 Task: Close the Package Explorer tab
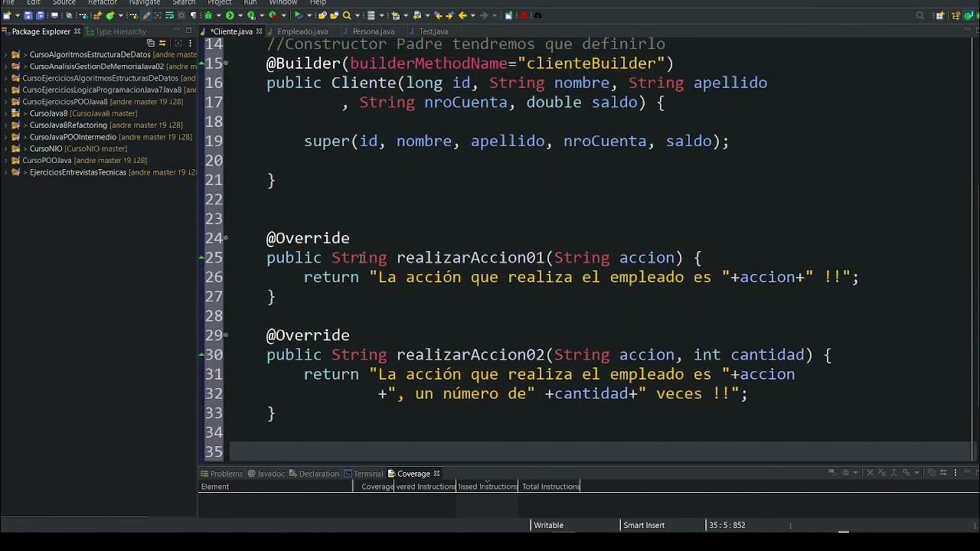[x=77, y=31]
